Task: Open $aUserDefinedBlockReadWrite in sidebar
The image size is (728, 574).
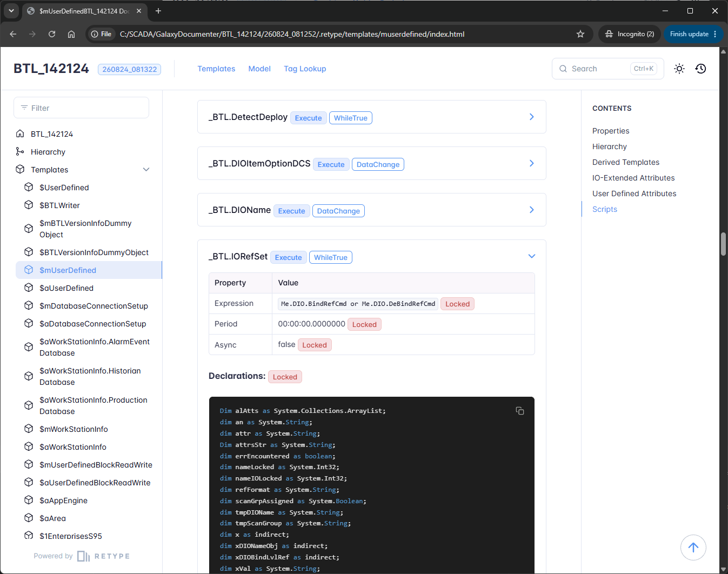Action: coord(95,482)
